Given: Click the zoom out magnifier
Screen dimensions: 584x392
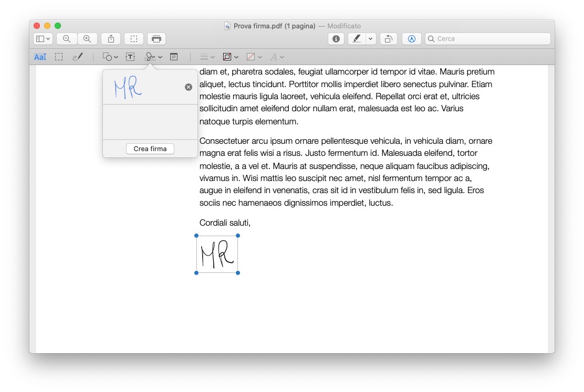Looking at the screenshot, I should (67, 39).
